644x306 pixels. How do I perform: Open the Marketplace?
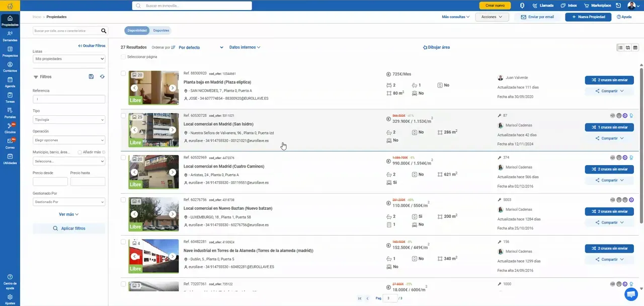597,6
